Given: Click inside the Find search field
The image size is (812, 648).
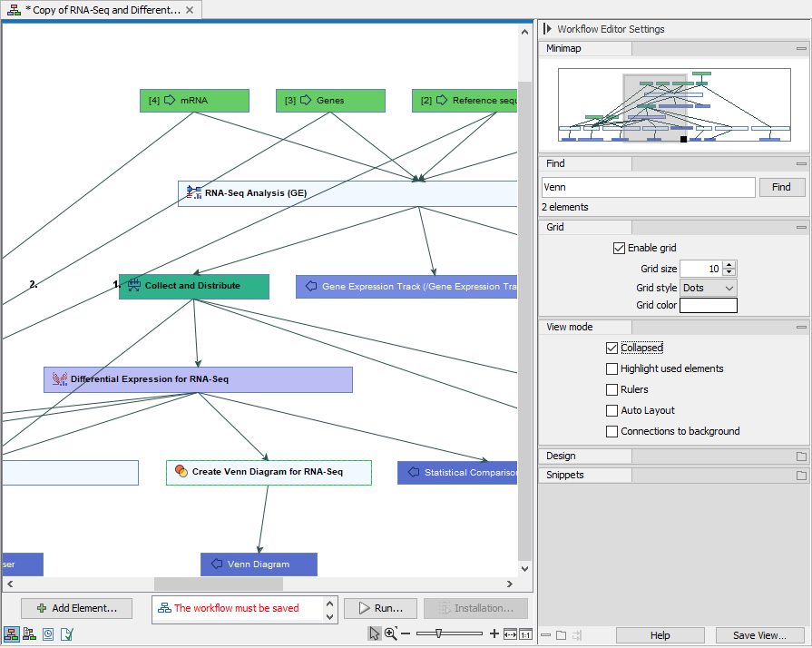Looking at the screenshot, I should coord(648,187).
